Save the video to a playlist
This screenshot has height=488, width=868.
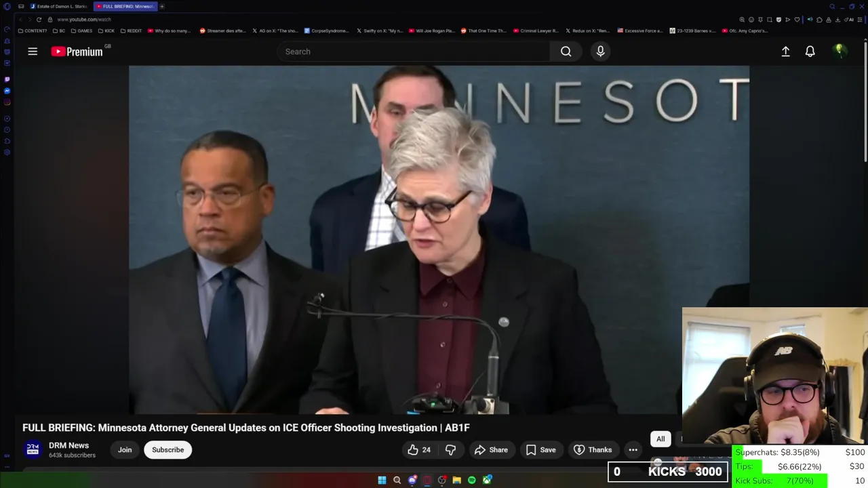pos(540,449)
